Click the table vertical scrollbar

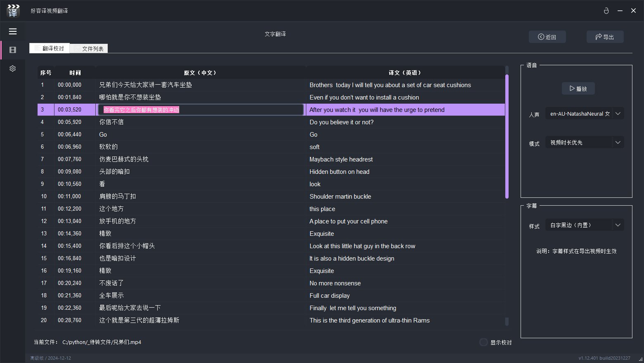click(507, 136)
